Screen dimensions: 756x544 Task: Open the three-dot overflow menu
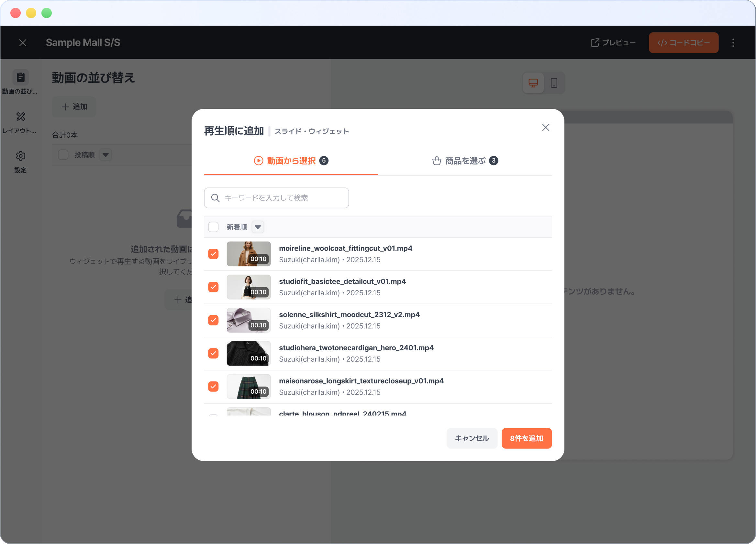tap(733, 43)
